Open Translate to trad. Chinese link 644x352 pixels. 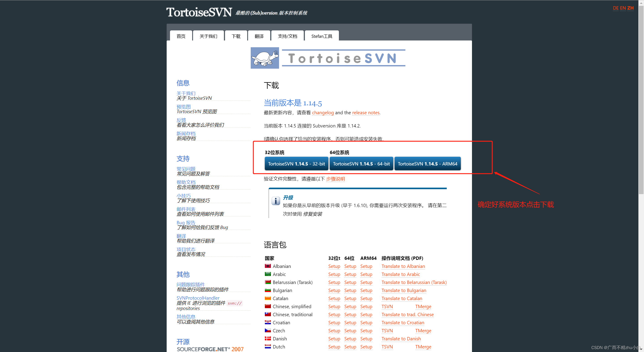tap(408, 314)
